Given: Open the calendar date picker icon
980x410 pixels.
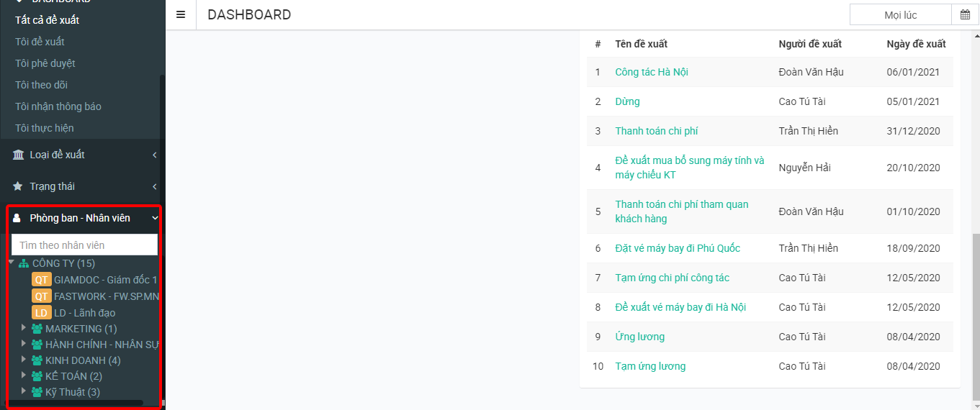Looking at the screenshot, I should 965,15.
